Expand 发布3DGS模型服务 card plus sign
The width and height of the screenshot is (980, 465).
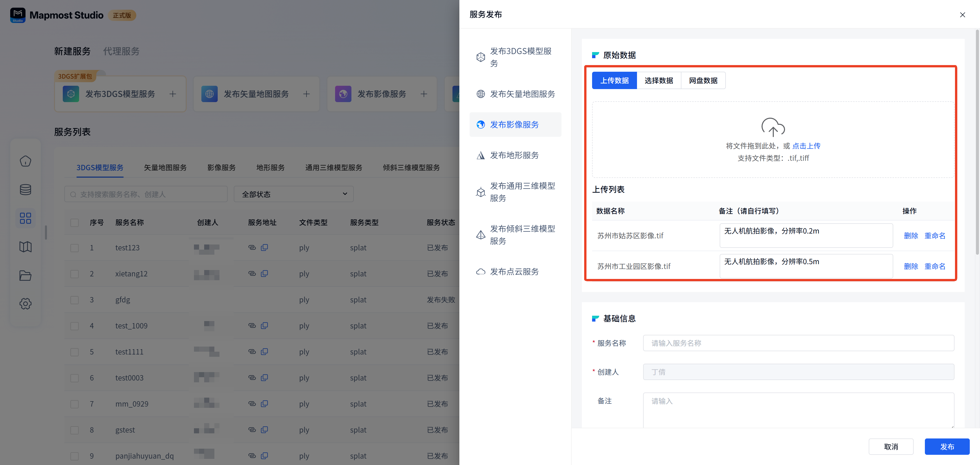tap(173, 94)
